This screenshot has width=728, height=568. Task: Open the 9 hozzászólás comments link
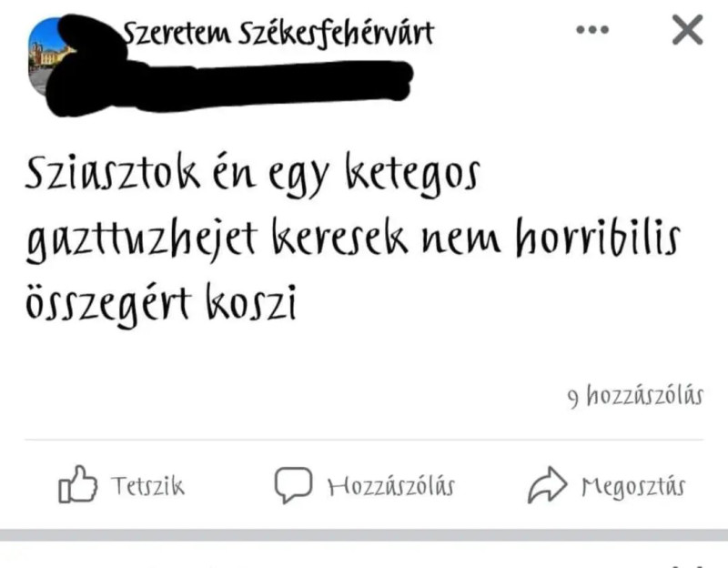(x=635, y=396)
